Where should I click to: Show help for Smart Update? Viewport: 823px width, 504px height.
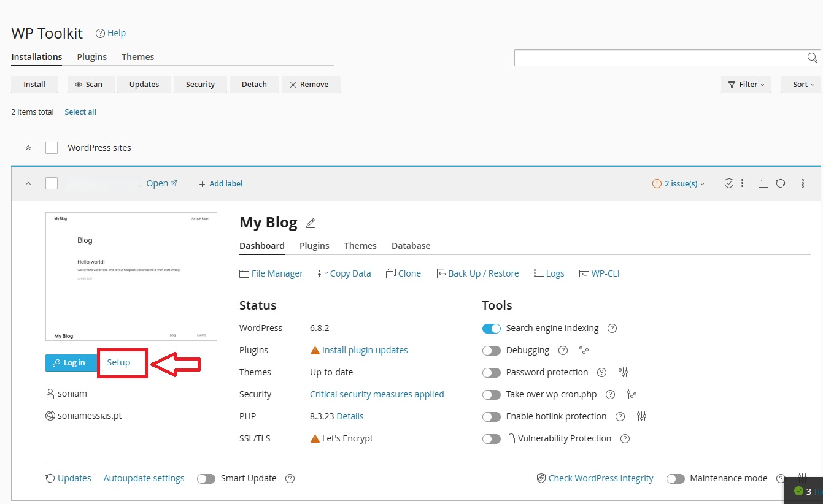point(290,478)
